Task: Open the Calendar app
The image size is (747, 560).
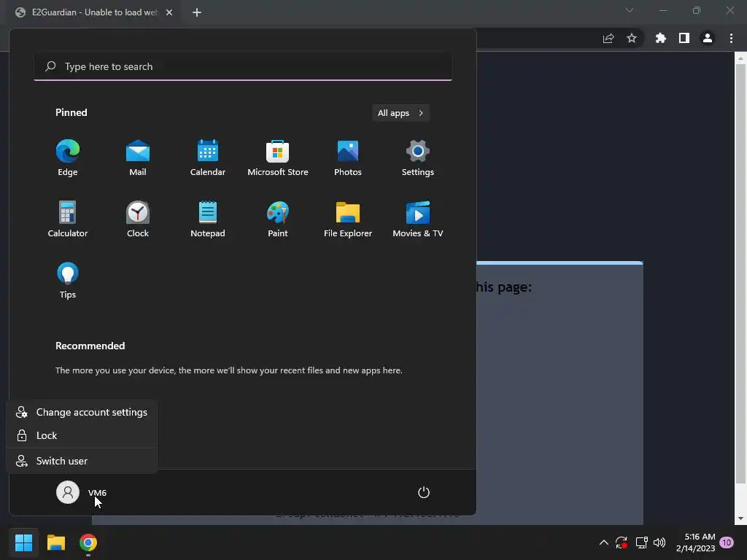Action: click(x=208, y=157)
